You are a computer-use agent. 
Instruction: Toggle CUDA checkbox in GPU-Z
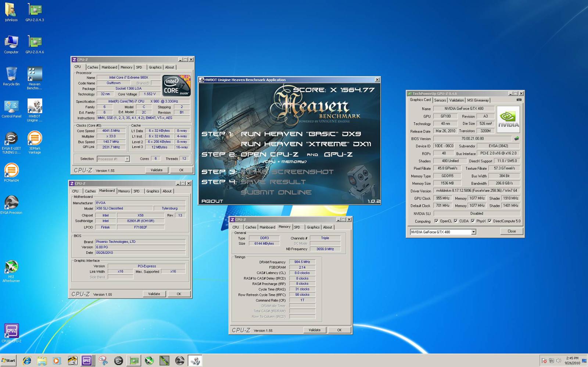coord(456,221)
